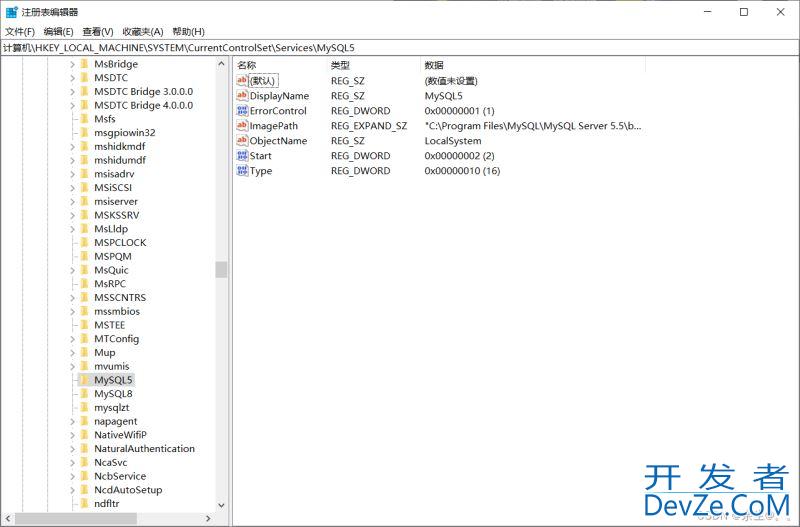
Task: Click the DisplayName string value icon
Action: pyautogui.click(x=242, y=96)
